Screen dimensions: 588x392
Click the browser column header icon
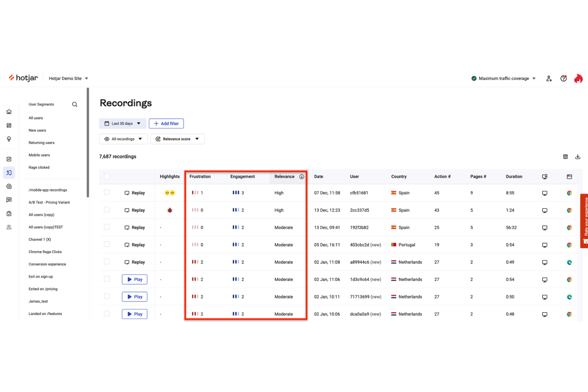point(569,177)
